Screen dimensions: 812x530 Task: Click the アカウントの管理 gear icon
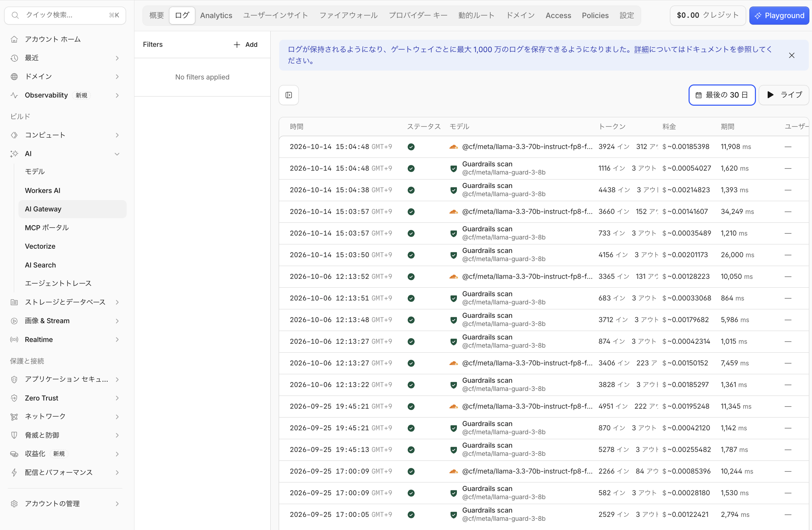[14, 504]
